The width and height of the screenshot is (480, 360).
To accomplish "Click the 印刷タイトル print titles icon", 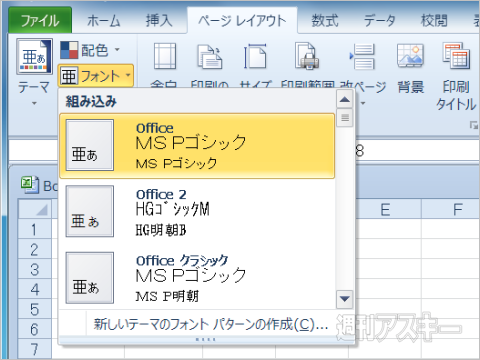I will pos(456,56).
